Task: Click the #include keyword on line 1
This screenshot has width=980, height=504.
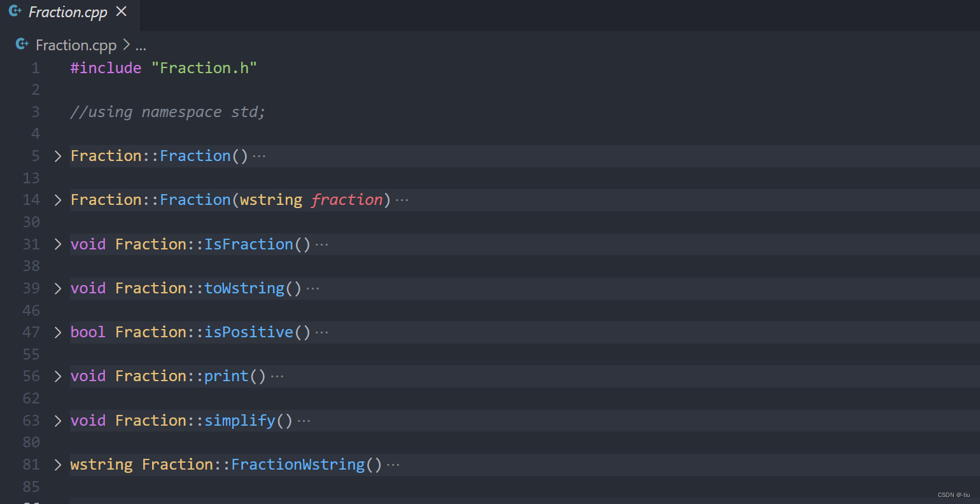Action: (106, 68)
